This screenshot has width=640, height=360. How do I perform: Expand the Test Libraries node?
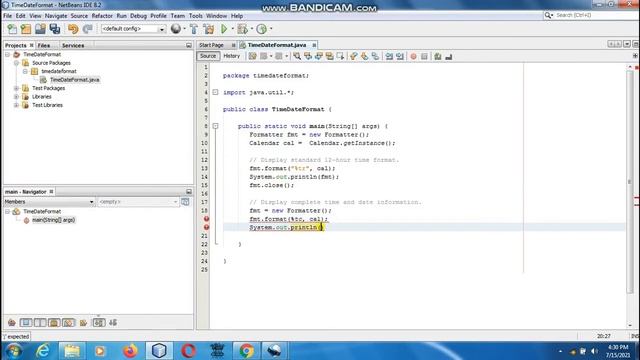(16, 105)
